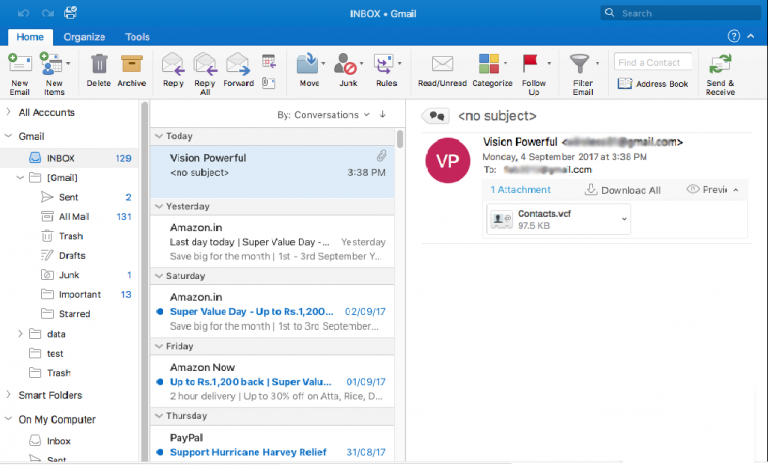Collapse the attachment pane chevron
This screenshot has width=768, height=469.
click(x=736, y=190)
